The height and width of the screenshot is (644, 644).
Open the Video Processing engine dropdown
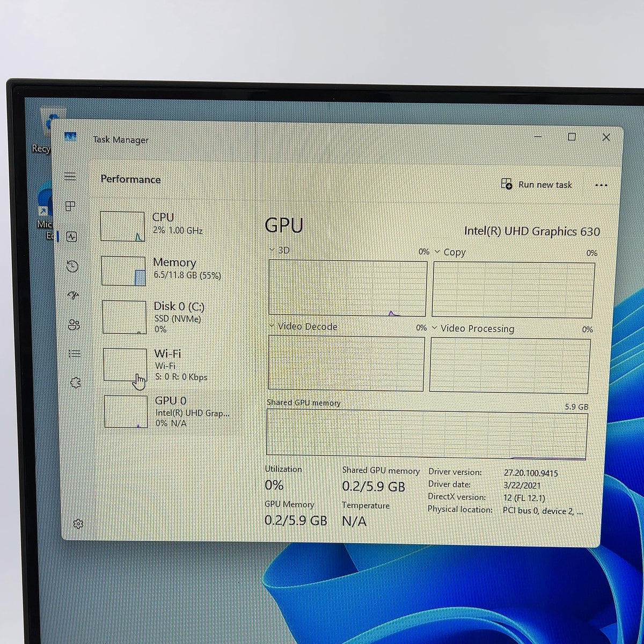tap(473, 328)
